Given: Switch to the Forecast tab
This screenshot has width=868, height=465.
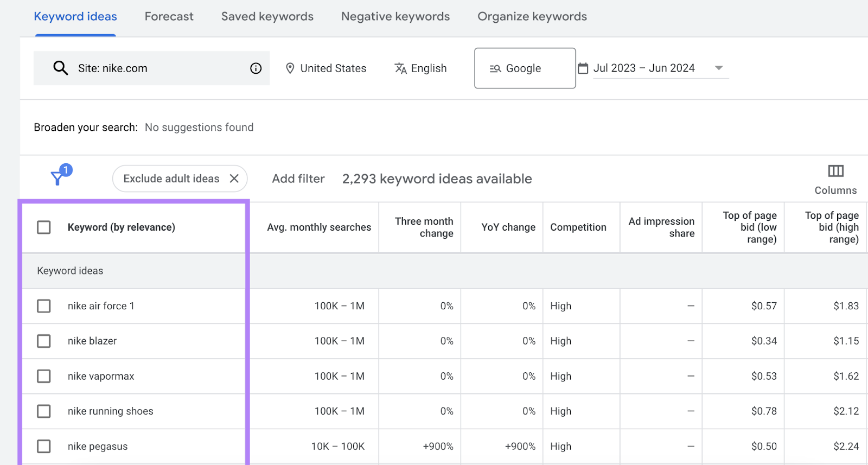Looking at the screenshot, I should [x=169, y=16].
